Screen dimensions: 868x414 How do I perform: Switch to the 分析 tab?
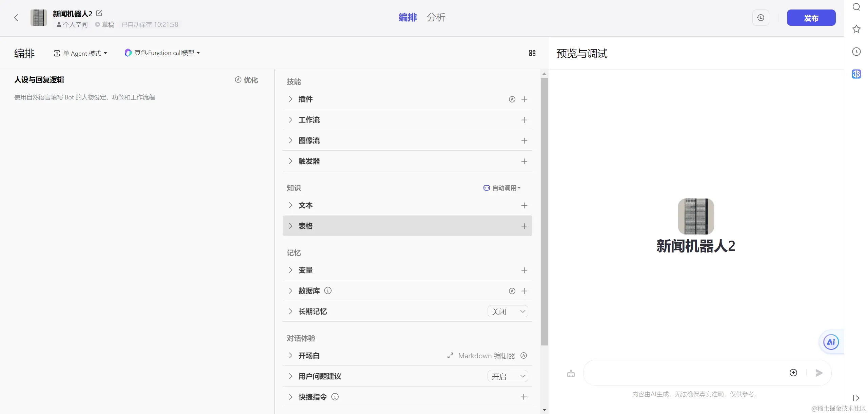436,17
